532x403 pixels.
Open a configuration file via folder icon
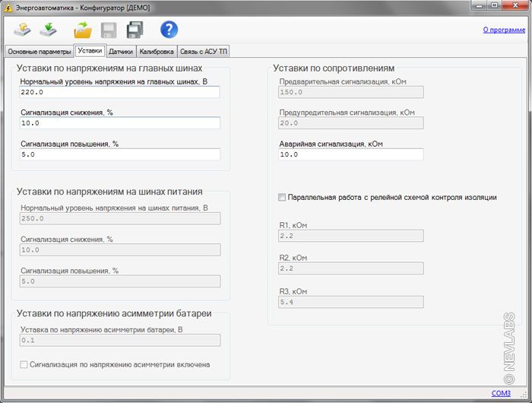click(x=82, y=30)
